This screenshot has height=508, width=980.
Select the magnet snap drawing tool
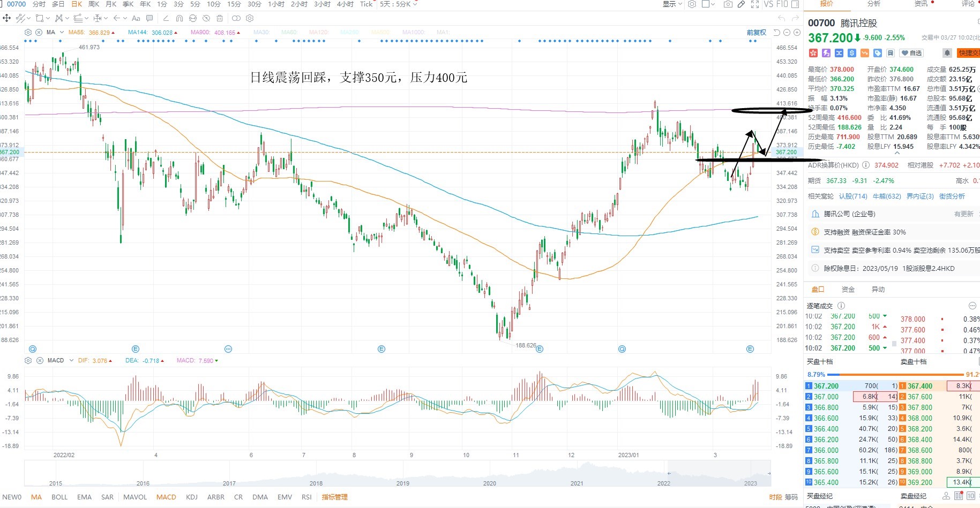point(179,18)
